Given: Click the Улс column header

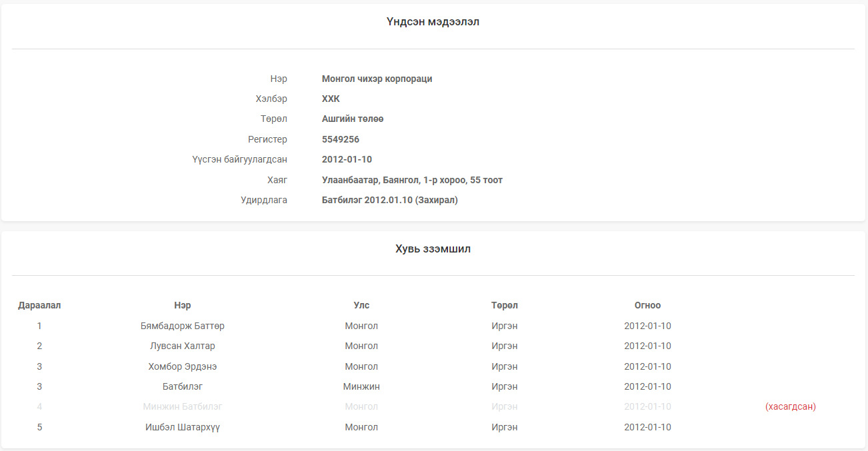Looking at the screenshot, I should coord(361,305).
